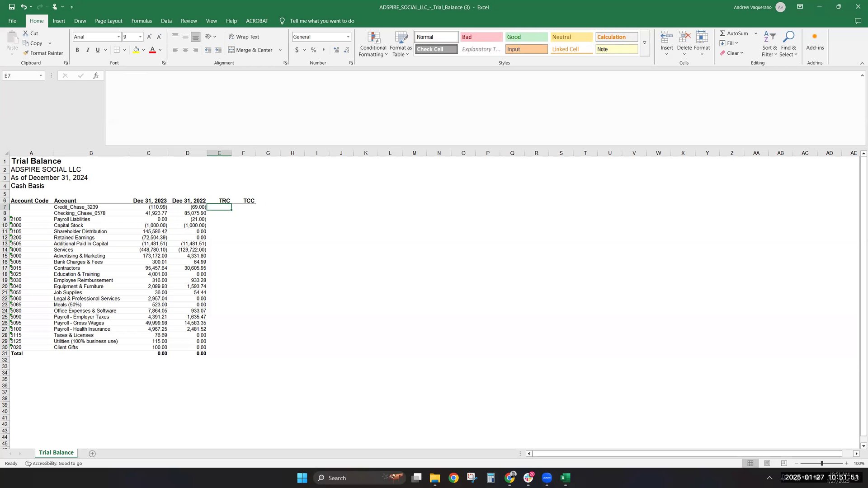The width and height of the screenshot is (868, 488).
Task: Open the Formulas ribbon tab
Action: click(x=142, y=21)
